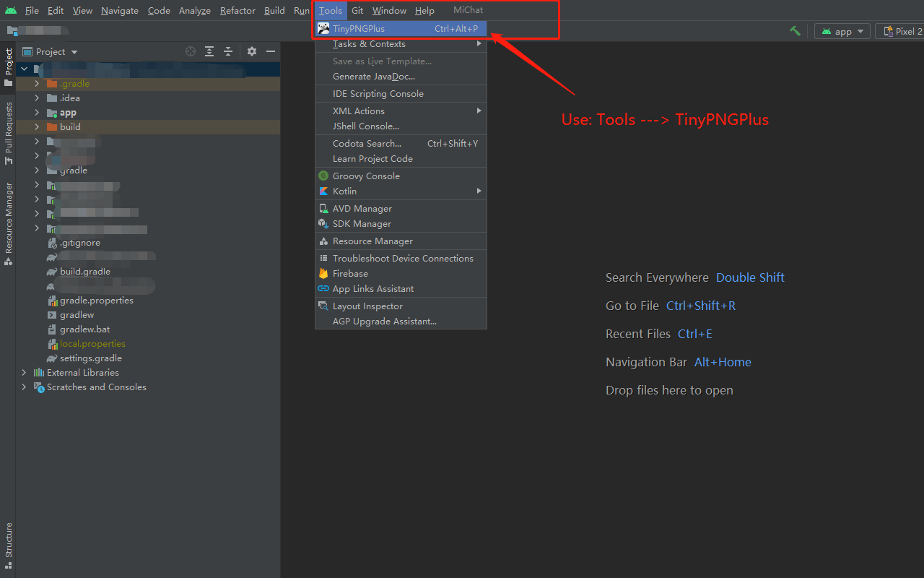Open the Pixel 2 device selector
Screen dimensions: 924x578
pos(905,31)
